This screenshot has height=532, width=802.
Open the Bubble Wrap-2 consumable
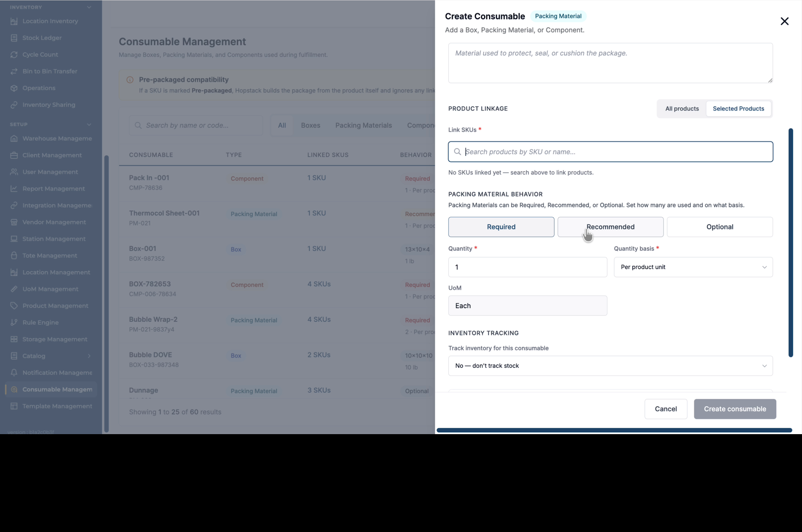point(154,319)
